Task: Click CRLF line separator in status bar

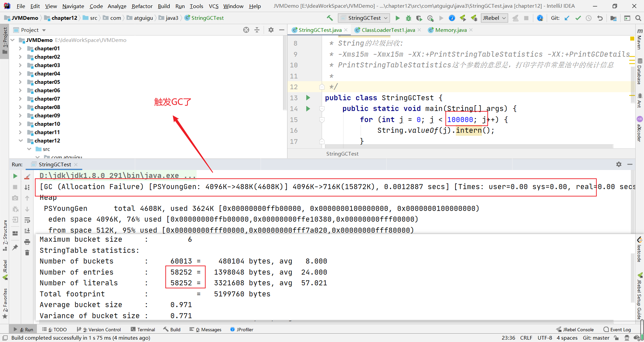Action: 526,338
